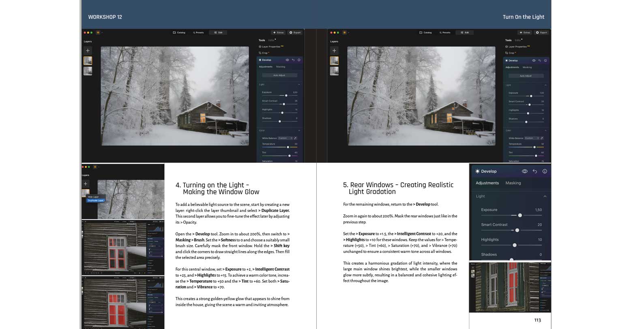The image size is (644, 329).
Task: Choose Duplicate Layer from the context menu
Action: (95, 201)
